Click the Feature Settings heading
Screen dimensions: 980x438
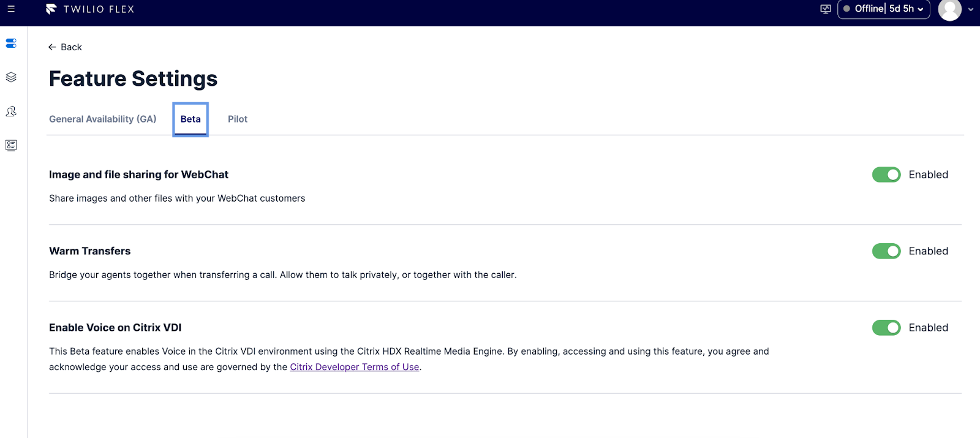133,79
